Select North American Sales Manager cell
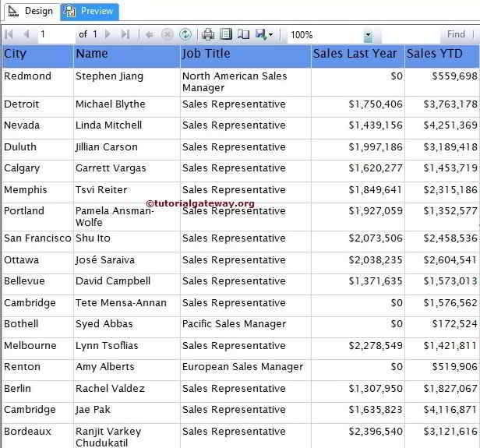Screen dimensions: 480x448 245,82
